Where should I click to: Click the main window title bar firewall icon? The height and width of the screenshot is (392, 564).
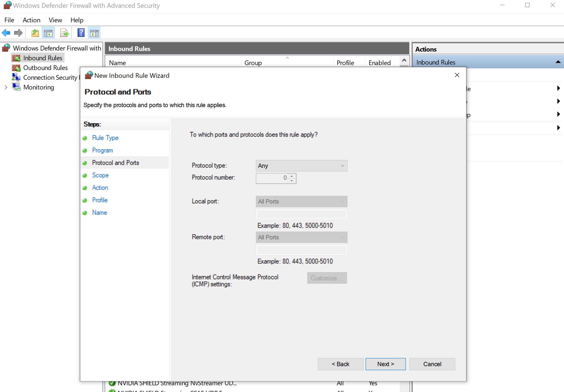click(8, 5)
